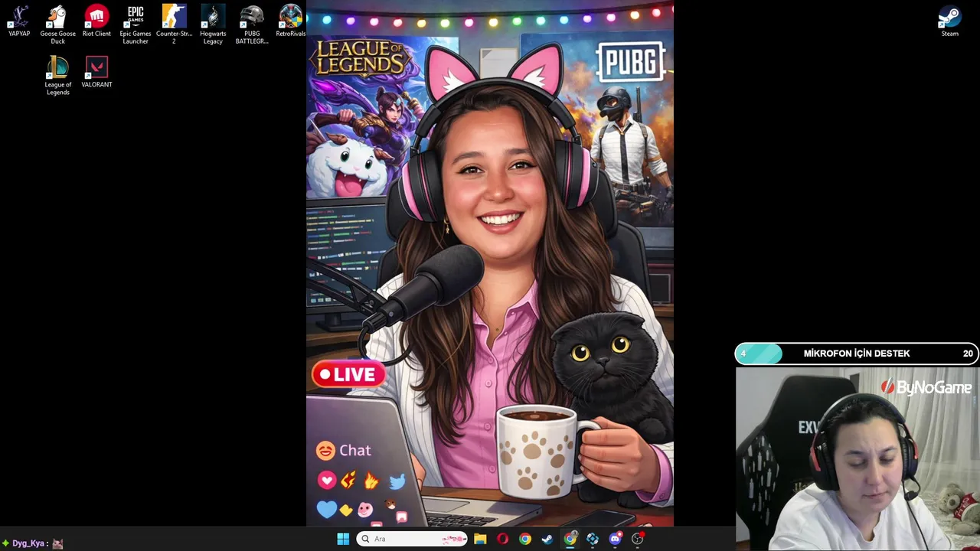Open the Windows Start menu
Image resolution: width=980 pixels, height=551 pixels.
343,539
